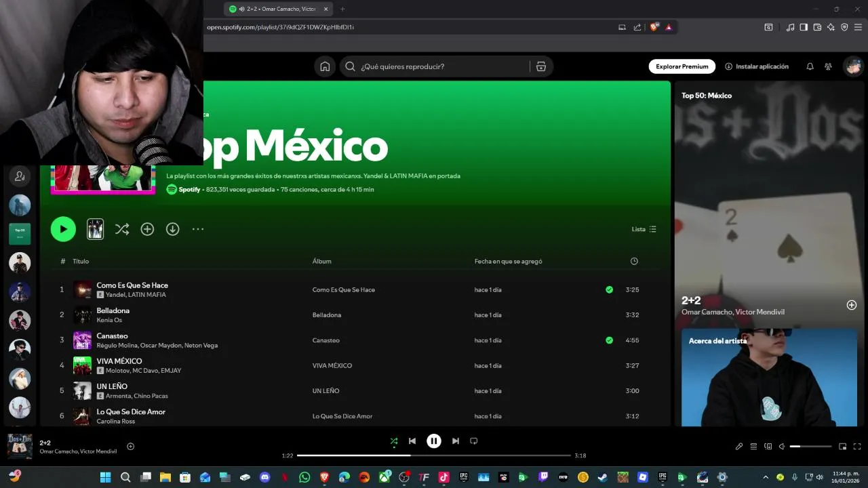This screenshot has width=868, height=488.
Task: Toggle the browser sidebar panel
Action: [804, 27]
